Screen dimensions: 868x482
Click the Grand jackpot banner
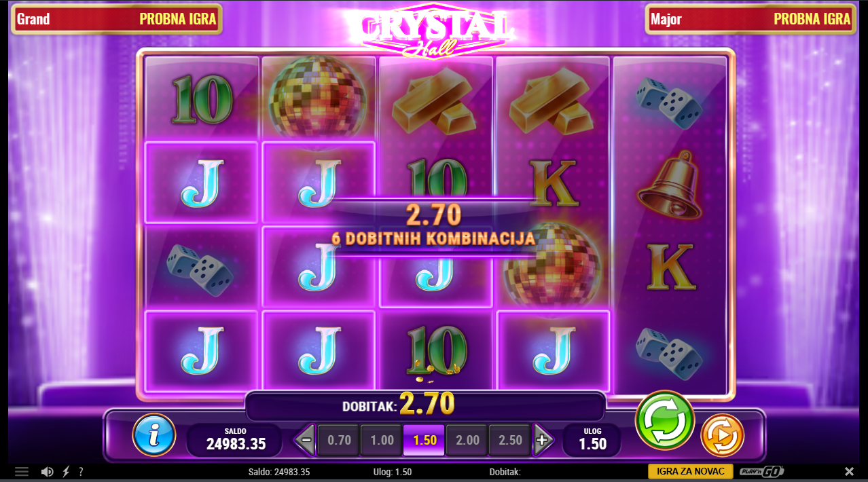117,19
